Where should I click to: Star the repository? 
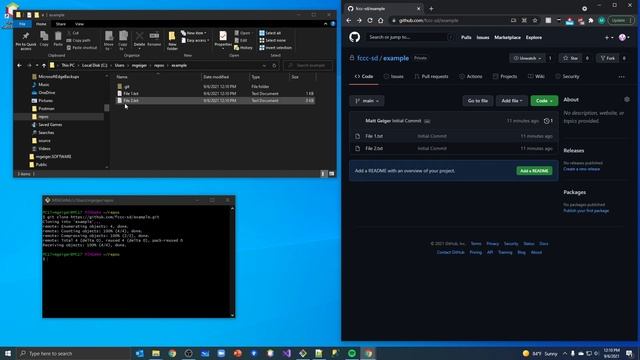[570, 58]
